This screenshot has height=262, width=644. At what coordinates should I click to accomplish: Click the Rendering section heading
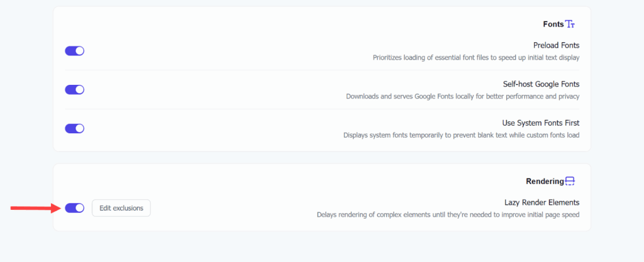tap(544, 182)
